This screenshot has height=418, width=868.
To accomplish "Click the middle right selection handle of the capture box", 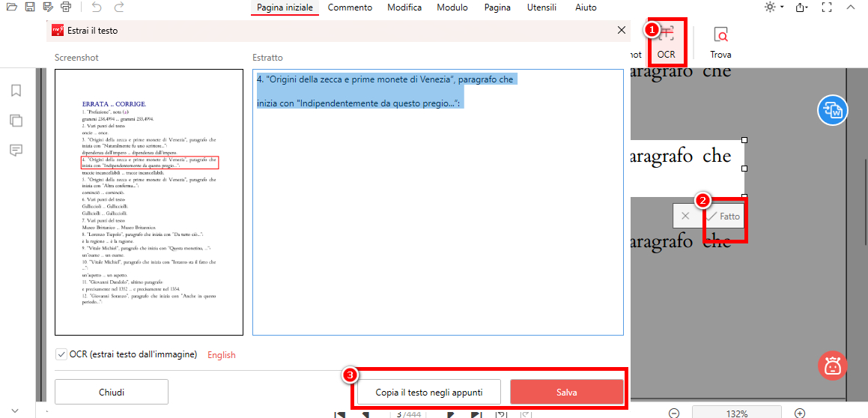I will click(744, 168).
